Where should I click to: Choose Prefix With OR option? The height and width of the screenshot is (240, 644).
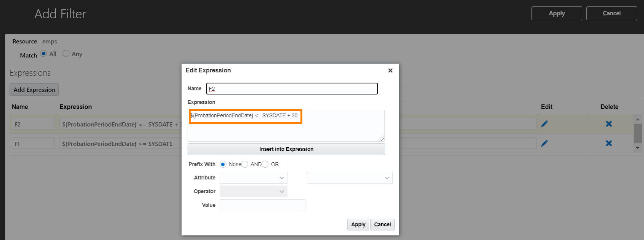click(x=265, y=164)
